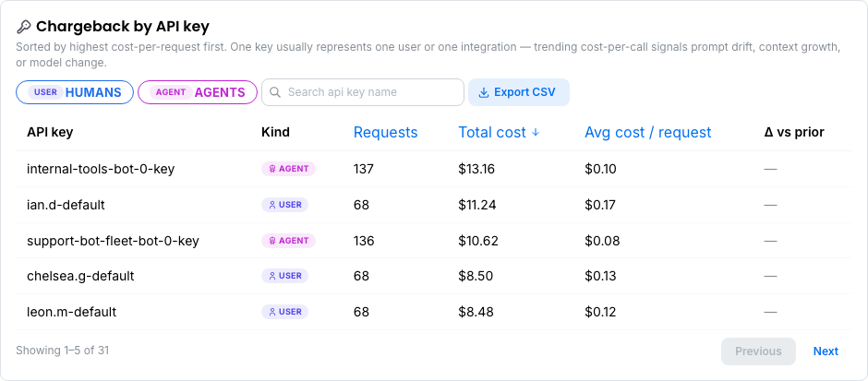Screen dimensions: 868x381
Task: Click the 137 requests value
Action: click(x=364, y=169)
